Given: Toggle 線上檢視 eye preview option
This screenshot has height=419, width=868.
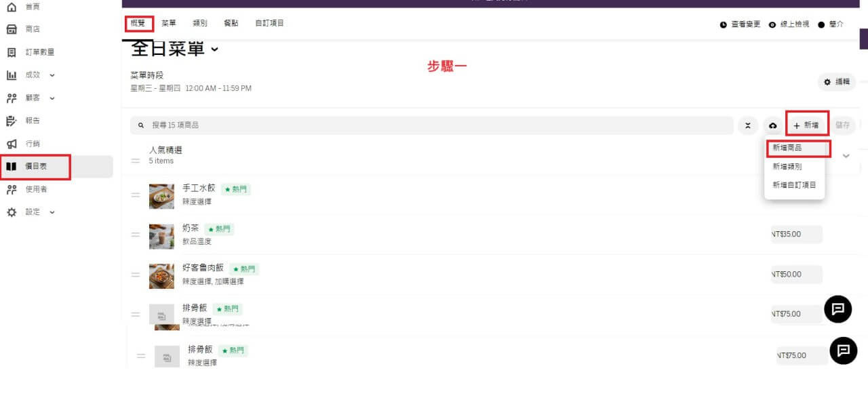Looking at the screenshot, I should 789,24.
